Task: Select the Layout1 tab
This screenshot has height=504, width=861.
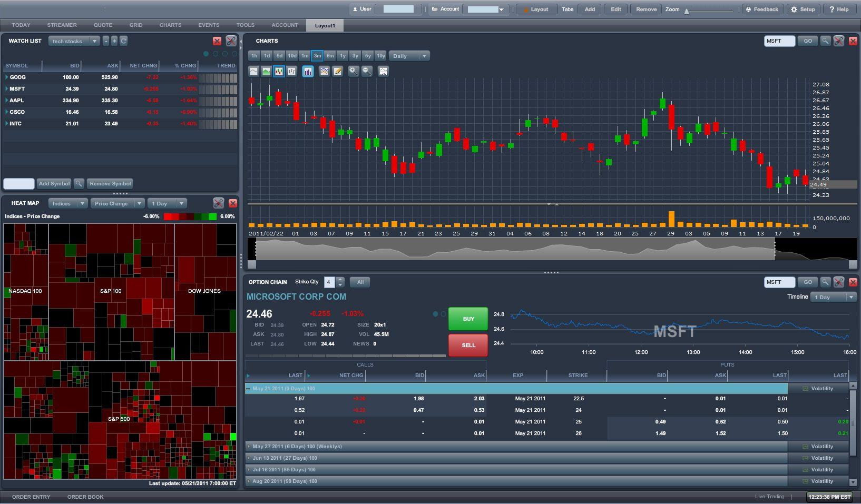Action: tap(325, 25)
